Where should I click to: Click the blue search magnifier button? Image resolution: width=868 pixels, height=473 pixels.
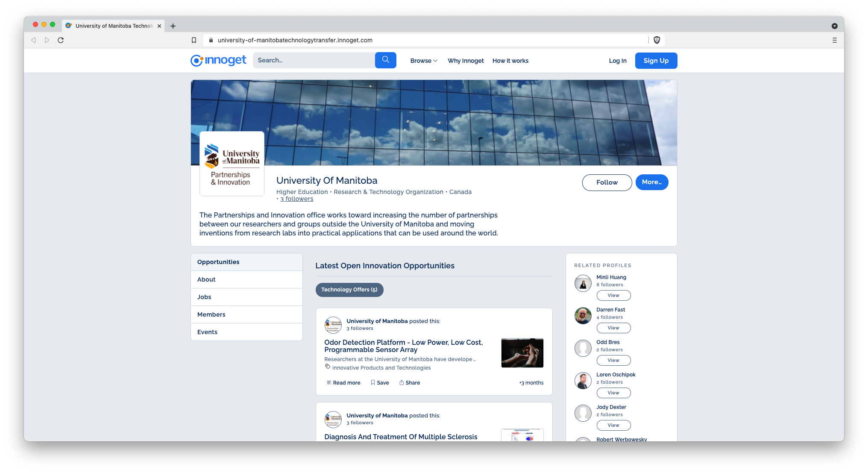(x=385, y=60)
